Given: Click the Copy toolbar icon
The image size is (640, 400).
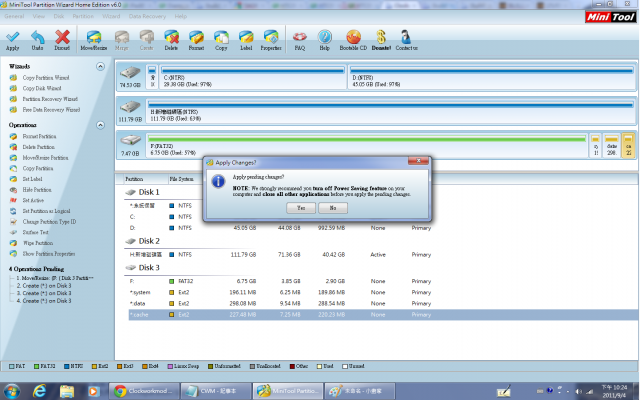Looking at the screenshot, I should tap(221, 40).
